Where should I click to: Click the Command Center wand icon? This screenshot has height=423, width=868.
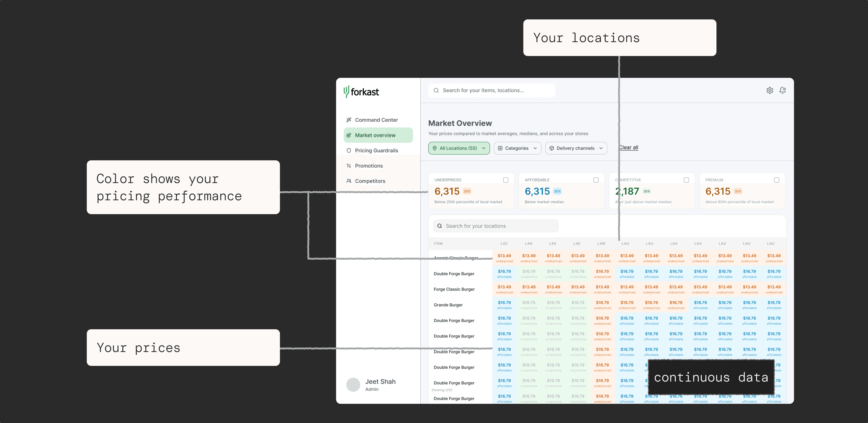click(349, 120)
